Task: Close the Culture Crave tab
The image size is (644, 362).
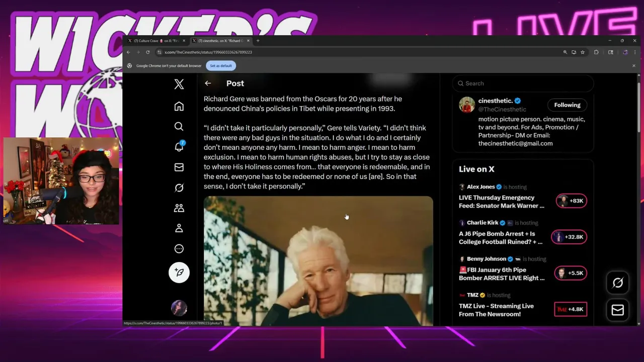Action: 184,41
